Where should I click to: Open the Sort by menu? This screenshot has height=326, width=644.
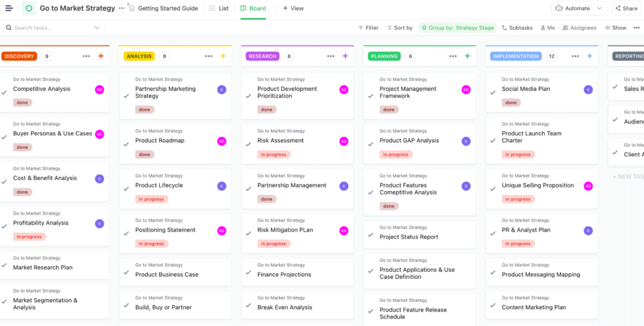pos(399,28)
